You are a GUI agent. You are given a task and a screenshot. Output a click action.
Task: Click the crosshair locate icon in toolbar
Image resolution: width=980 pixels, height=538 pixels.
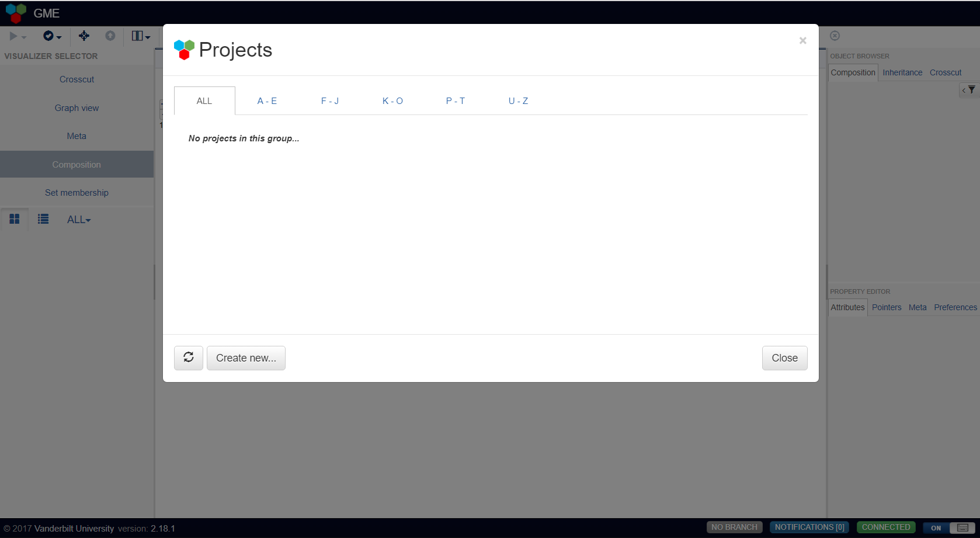click(x=84, y=36)
